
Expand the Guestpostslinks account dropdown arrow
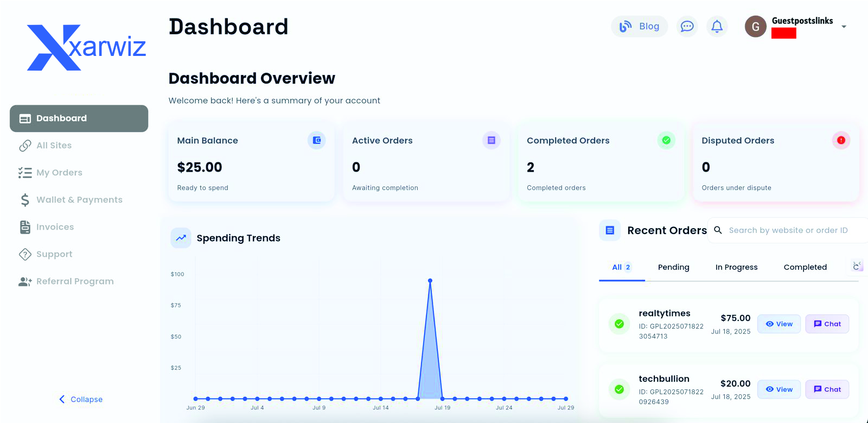(x=844, y=27)
